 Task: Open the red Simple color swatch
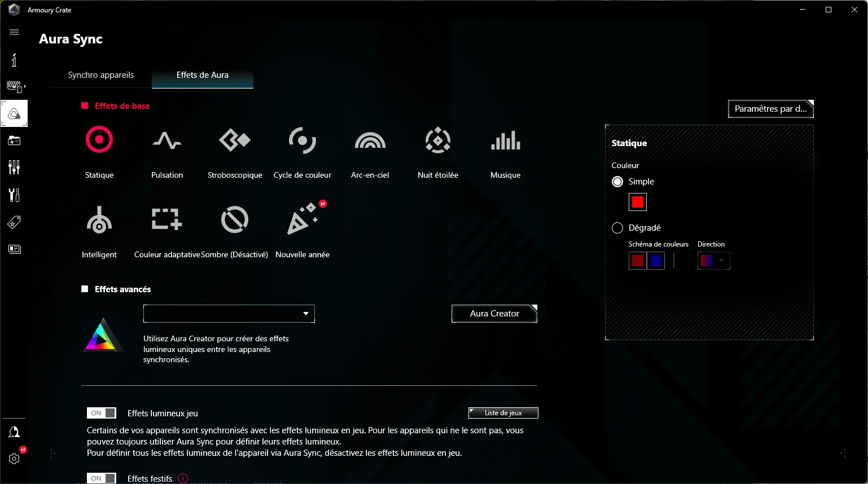[638, 202]
